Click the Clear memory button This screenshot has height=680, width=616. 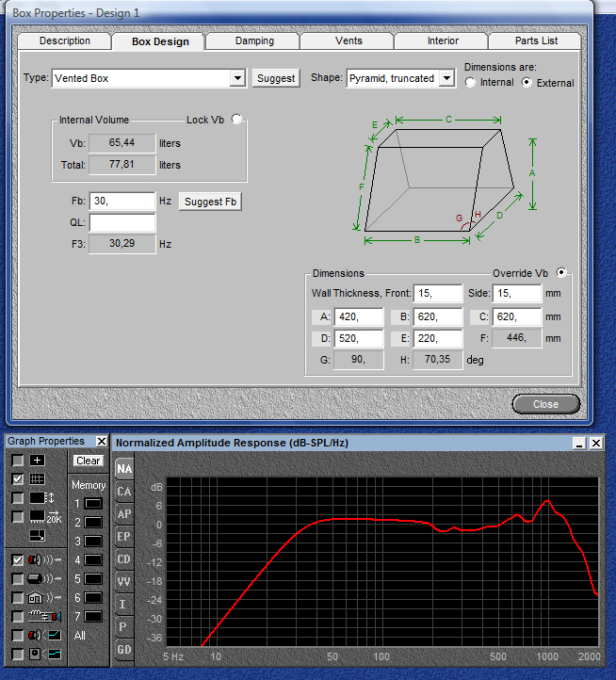[89, 461]
